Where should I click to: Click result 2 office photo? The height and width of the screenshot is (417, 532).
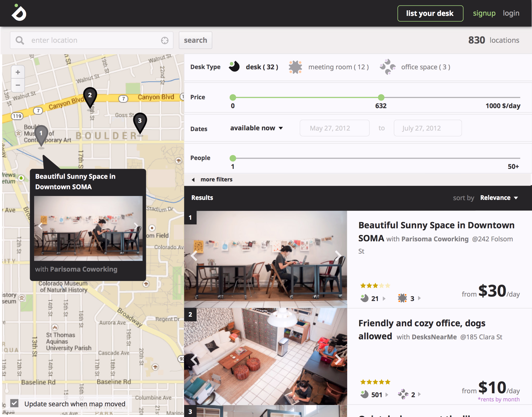click(266, 357)
